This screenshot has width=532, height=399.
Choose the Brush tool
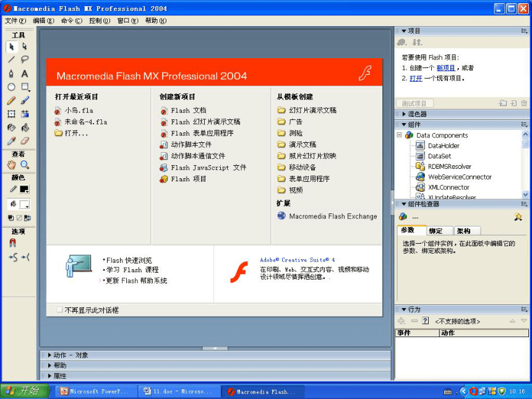pos(25,100)
